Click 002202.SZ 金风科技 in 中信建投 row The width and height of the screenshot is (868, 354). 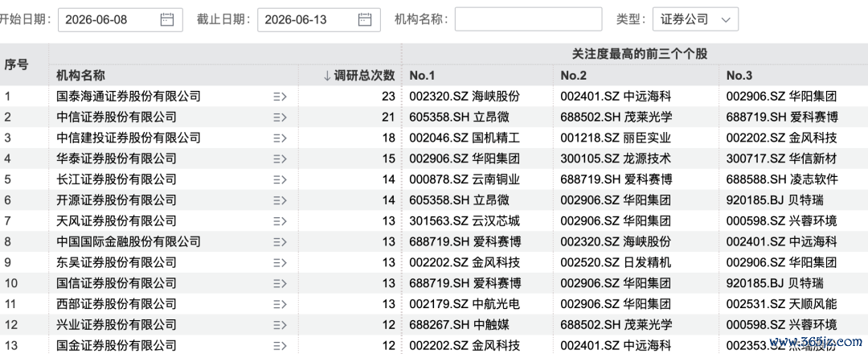click(782, 138)
